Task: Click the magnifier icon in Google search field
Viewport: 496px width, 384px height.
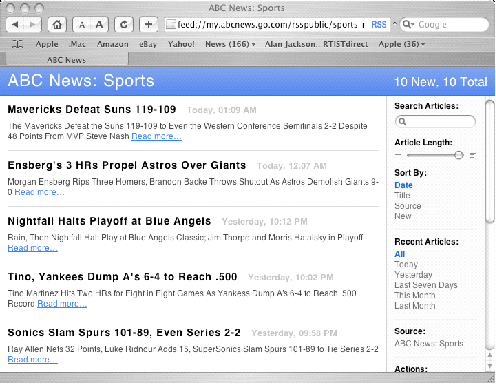Action: [x=408, y=24]
